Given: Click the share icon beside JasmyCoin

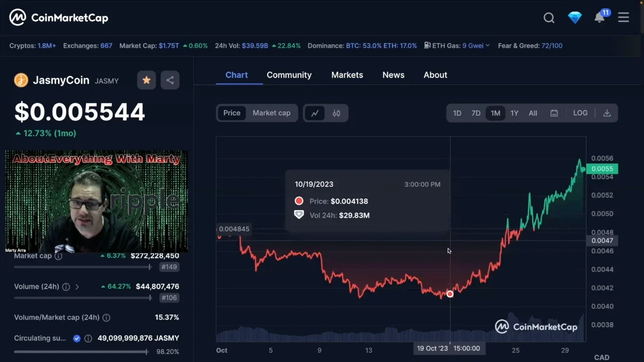Looking at the screenshot, I should [x=170, y=80].
